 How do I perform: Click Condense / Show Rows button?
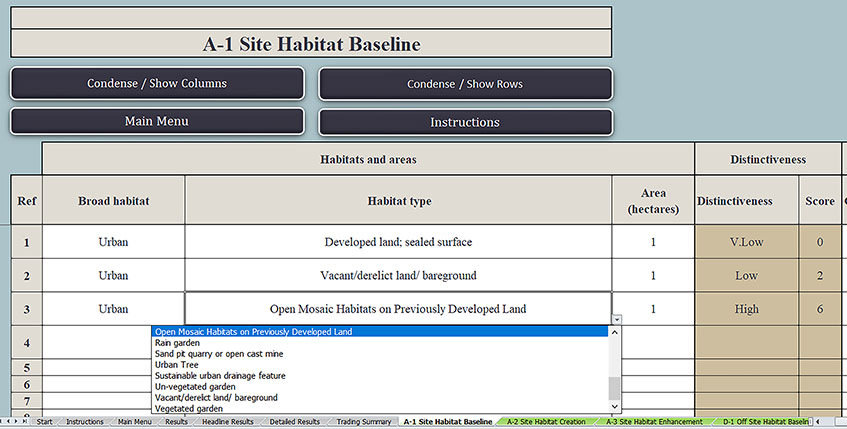[465, 84]
